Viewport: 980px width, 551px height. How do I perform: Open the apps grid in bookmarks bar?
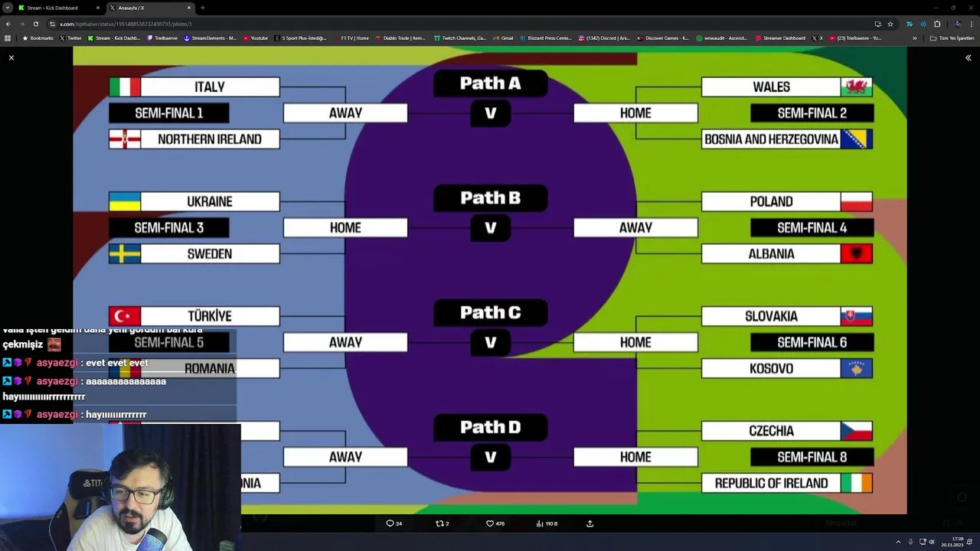(8, 37)
